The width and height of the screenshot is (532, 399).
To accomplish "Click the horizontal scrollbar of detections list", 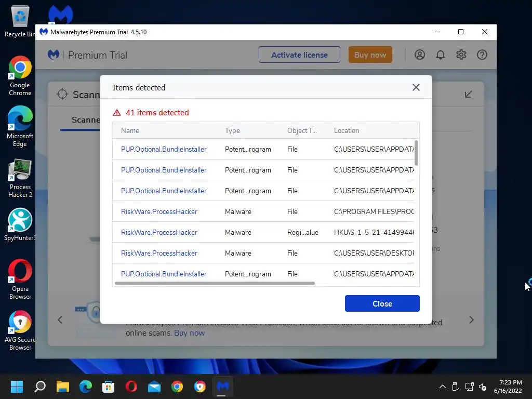I will tap(215, 283).
